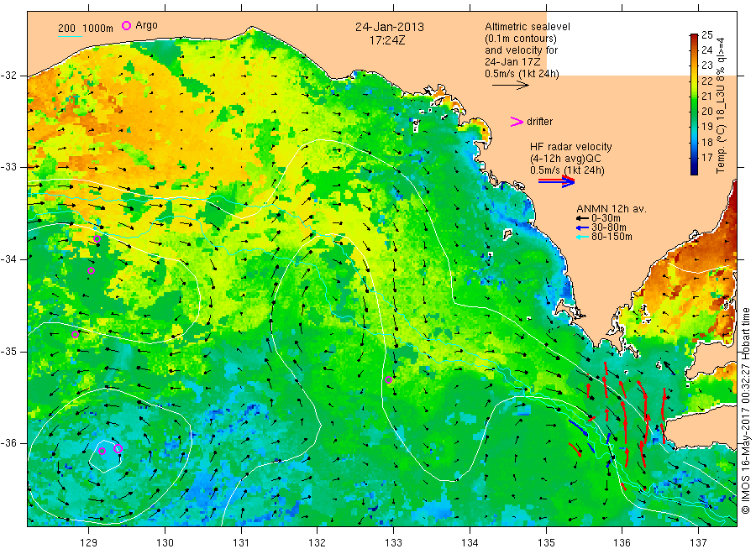Click the latitude label -32
This screenshot has width=756, height=554.
coord(8,76)
